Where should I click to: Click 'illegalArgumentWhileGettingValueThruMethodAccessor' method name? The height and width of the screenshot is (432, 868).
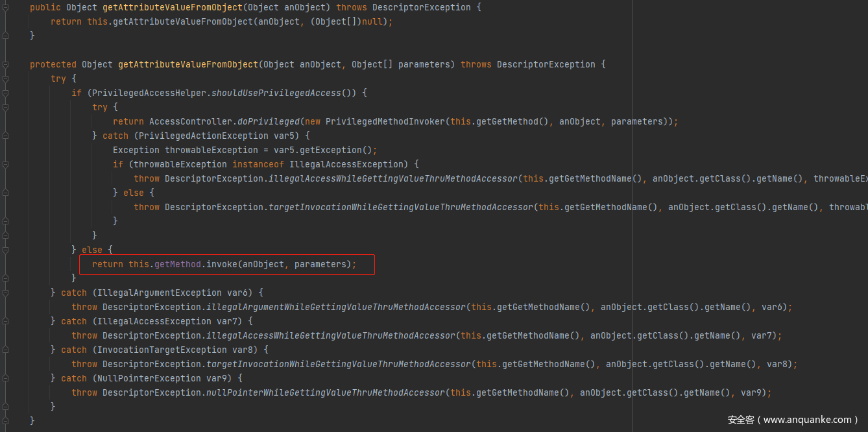click(336, 307)
